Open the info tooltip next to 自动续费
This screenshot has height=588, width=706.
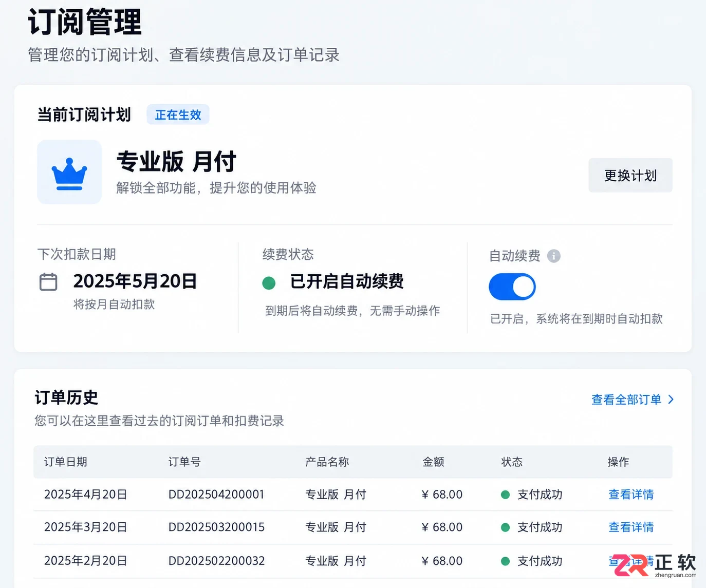[x=553, y=256]
